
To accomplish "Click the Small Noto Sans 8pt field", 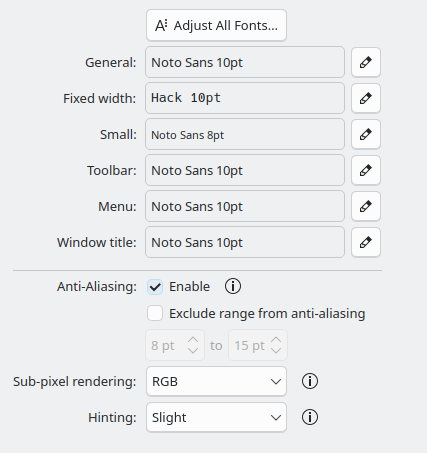I will 245,134.
